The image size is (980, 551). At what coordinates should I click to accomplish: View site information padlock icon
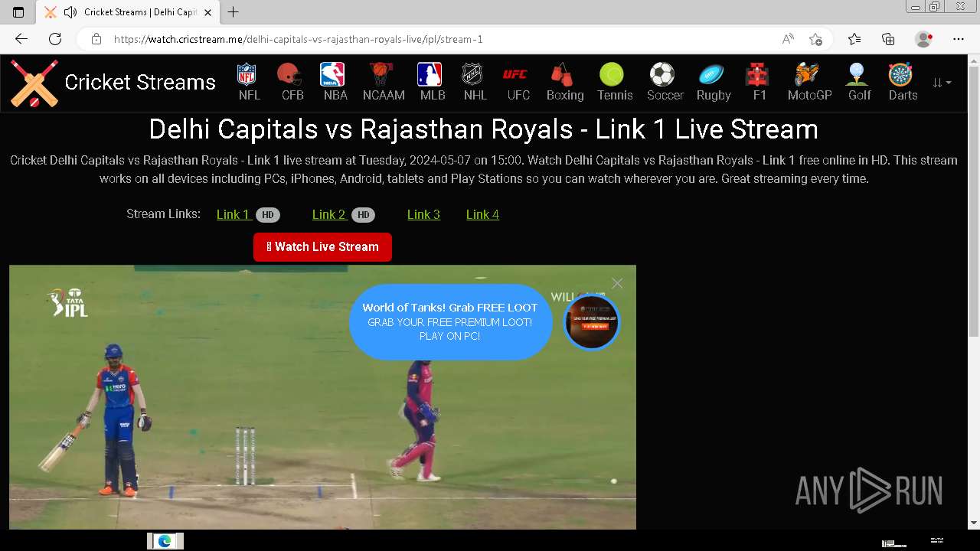(96, 39)
